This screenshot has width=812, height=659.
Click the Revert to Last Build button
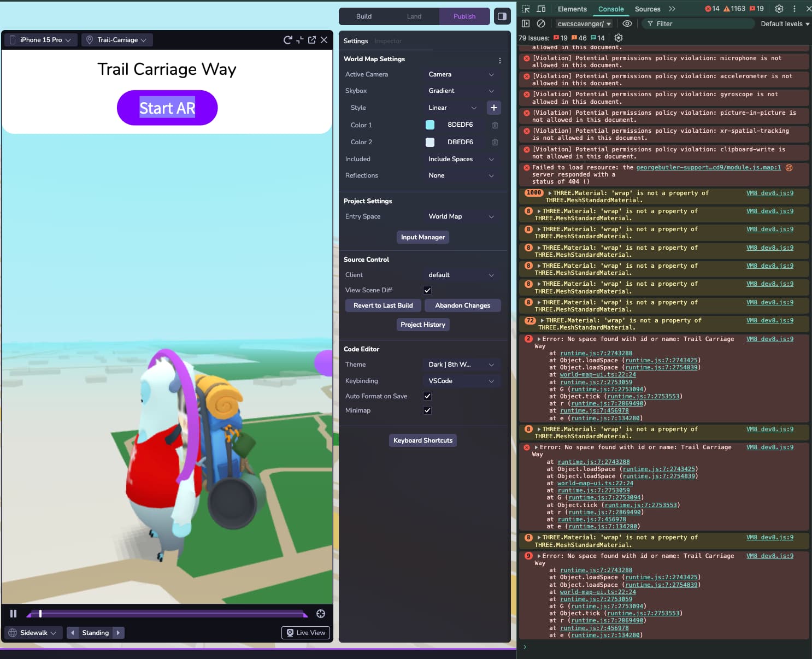coord(383,305)
